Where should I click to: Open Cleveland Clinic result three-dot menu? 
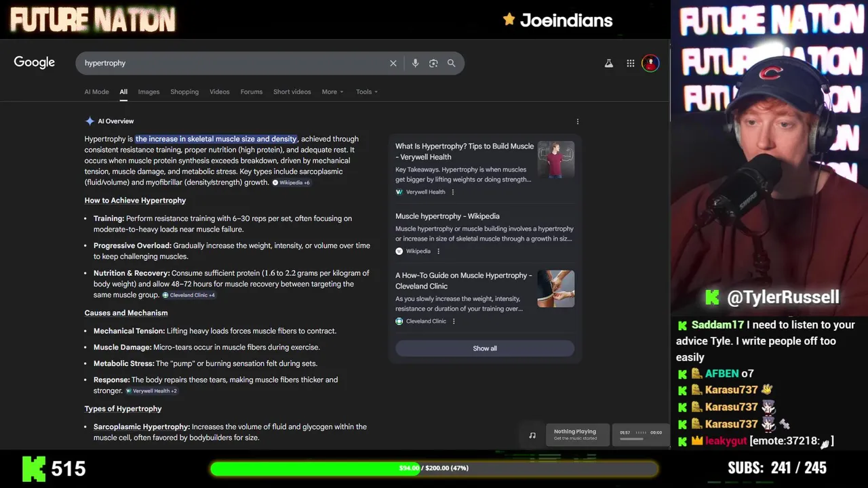pos(454,321)
